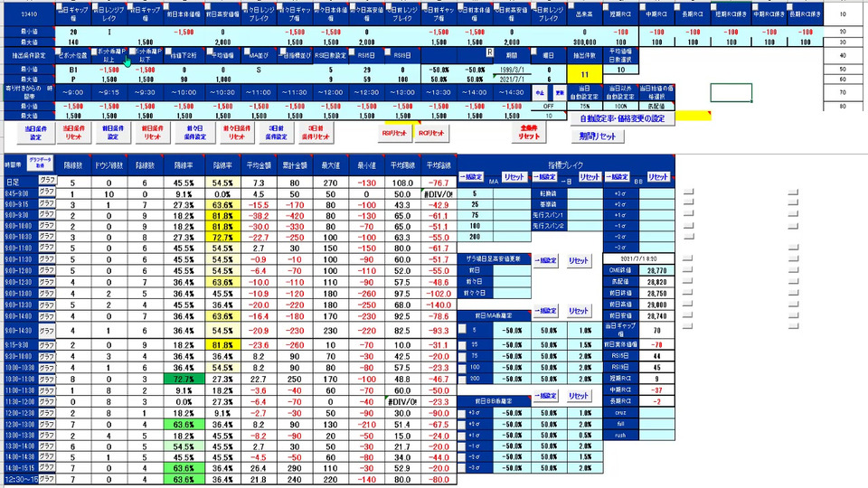This screenshot has height=488, width=868.
Task: Click the small 中止 button
Action: coord(540,93)
